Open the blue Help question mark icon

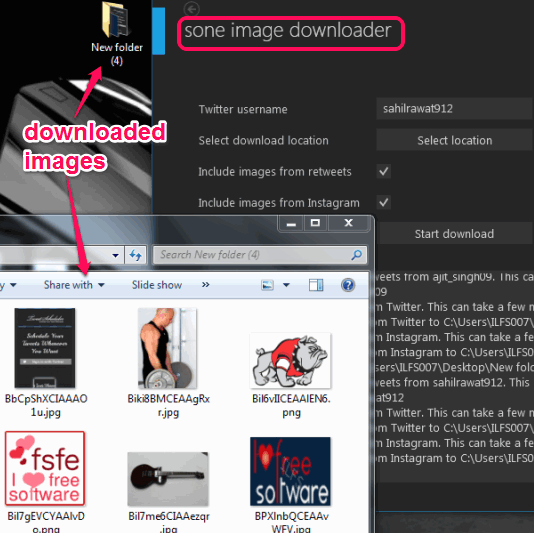348,285
